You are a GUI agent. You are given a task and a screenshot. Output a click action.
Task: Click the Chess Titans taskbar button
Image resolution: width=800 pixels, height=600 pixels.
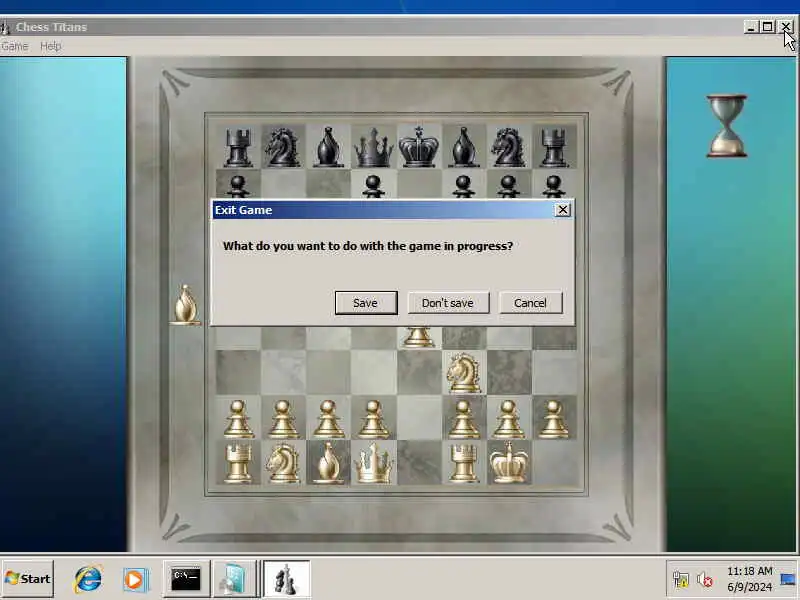tap(286, 579)
